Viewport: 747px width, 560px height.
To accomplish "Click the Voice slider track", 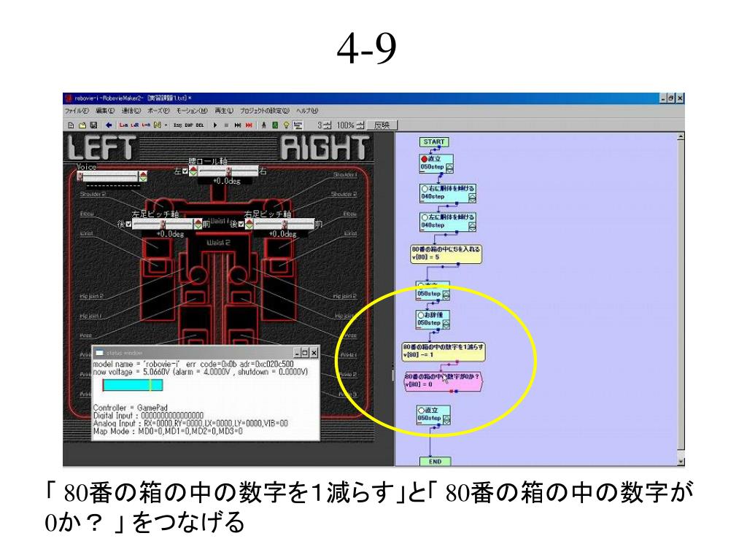I will pos(111,176).
